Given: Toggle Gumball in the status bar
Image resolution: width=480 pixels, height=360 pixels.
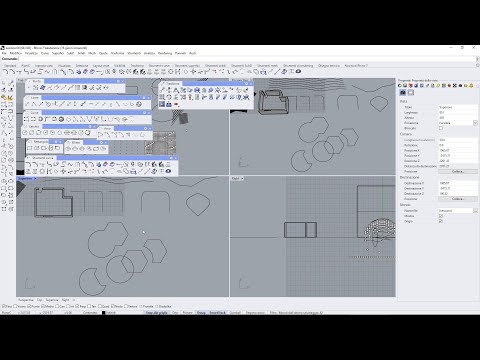Looking at the screenshot, I should [235, 313].
